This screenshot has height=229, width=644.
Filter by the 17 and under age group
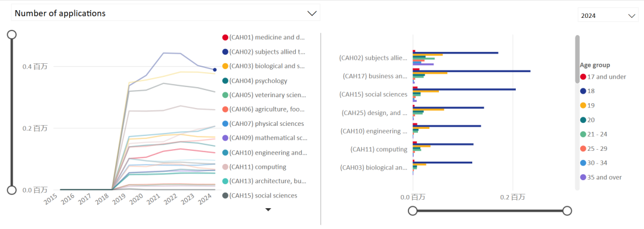coord(603,76)
